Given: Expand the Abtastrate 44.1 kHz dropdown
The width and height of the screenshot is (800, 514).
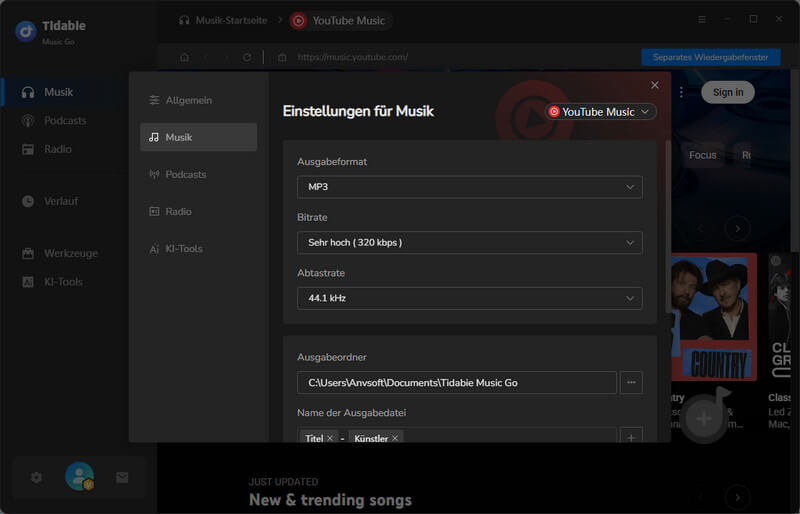Looking at the screenshot, I should click(469, 298).
